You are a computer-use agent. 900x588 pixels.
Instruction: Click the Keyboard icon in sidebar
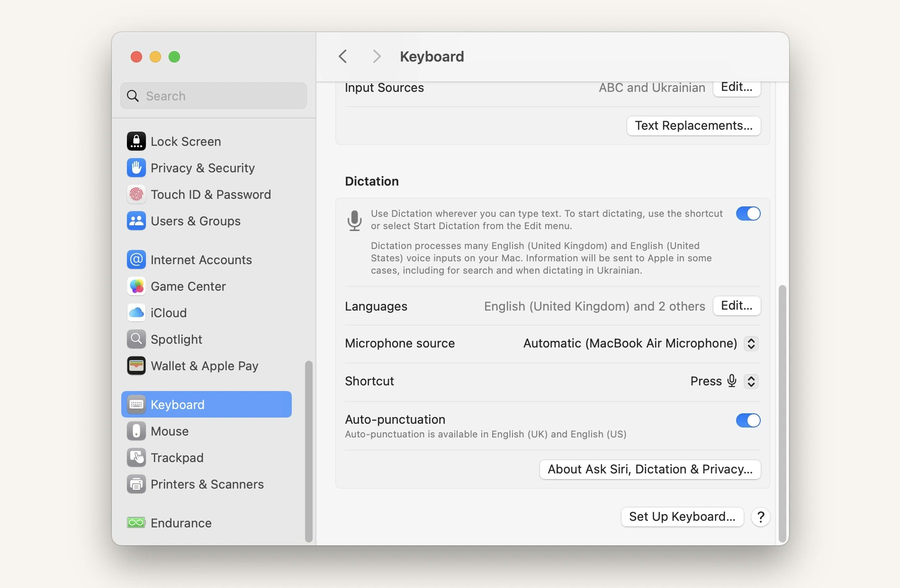point(136,405)
